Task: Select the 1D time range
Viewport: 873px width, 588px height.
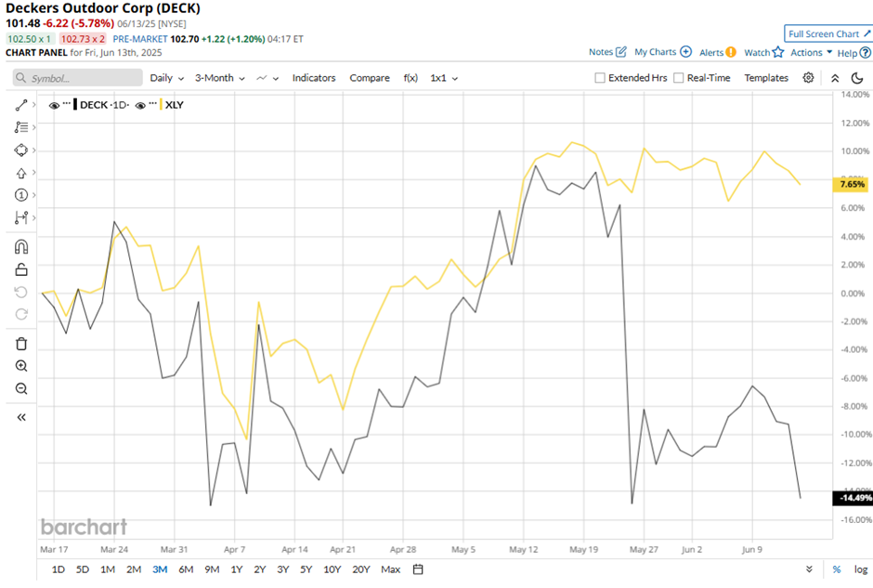Action: click(58, 569)
